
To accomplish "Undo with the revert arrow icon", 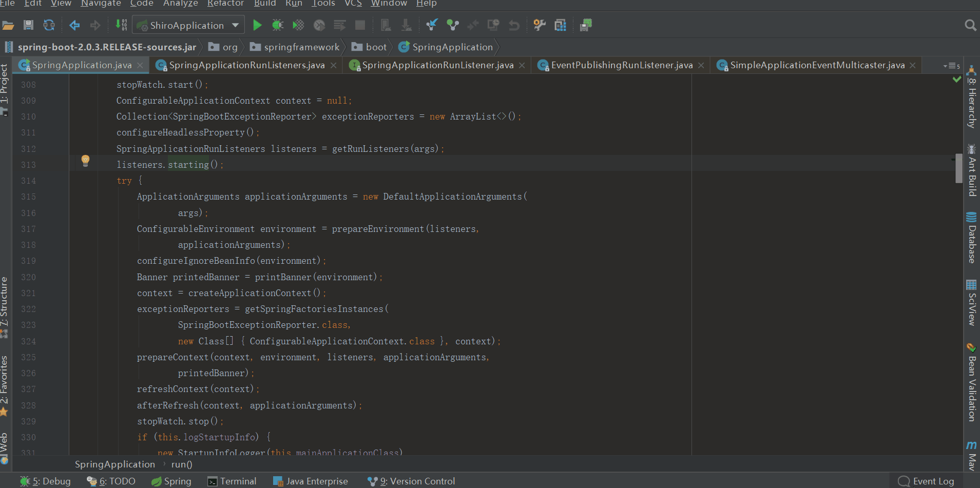I will coord(514,25).
